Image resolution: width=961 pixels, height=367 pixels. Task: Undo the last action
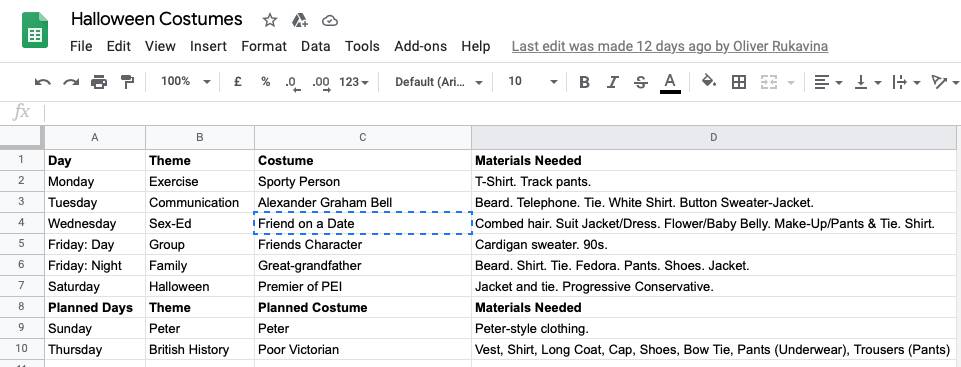pos(42,81)
